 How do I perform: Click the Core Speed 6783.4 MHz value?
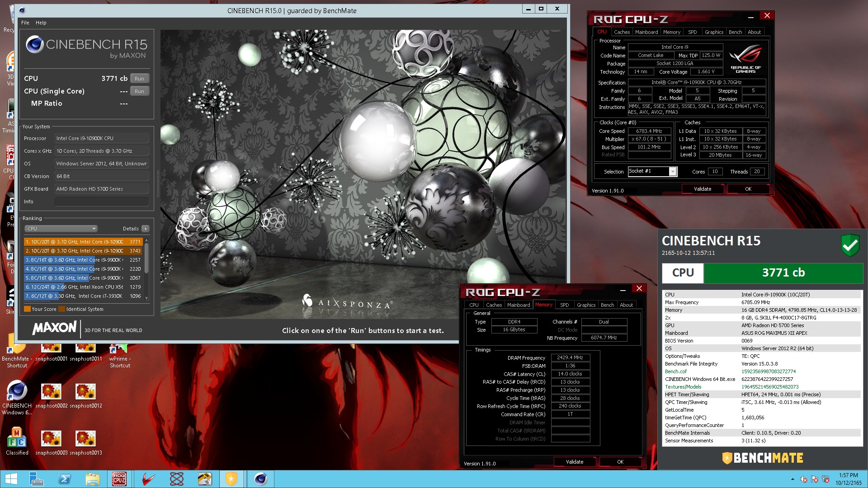point(649,131)
